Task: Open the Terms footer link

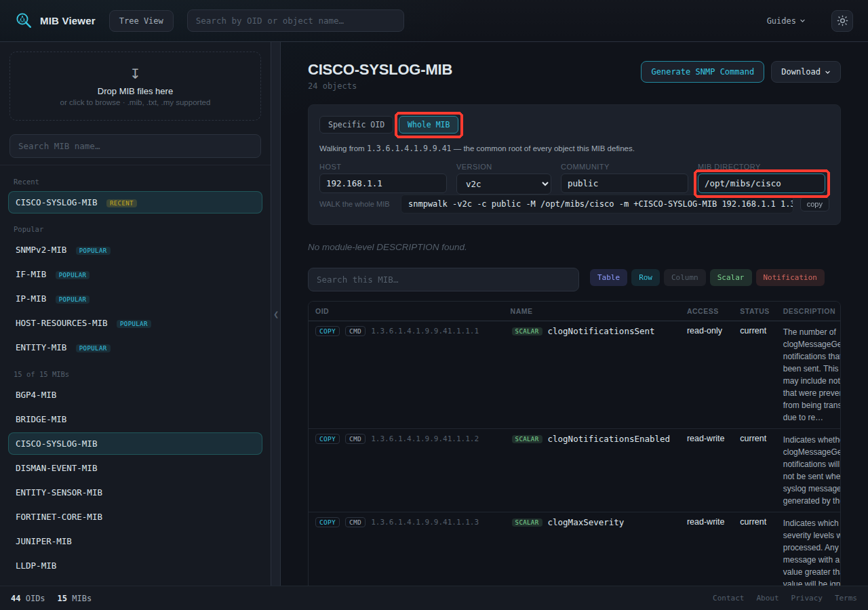Action: (846, 598)
